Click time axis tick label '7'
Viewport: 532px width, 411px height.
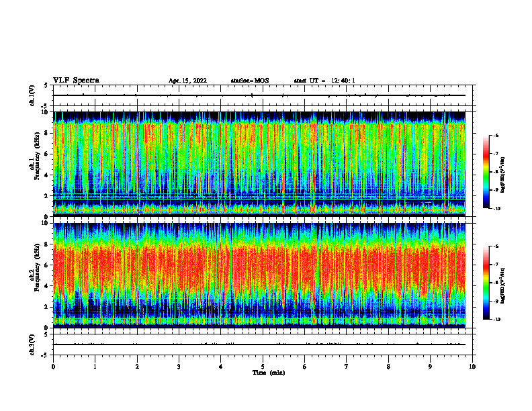(347, 367)
